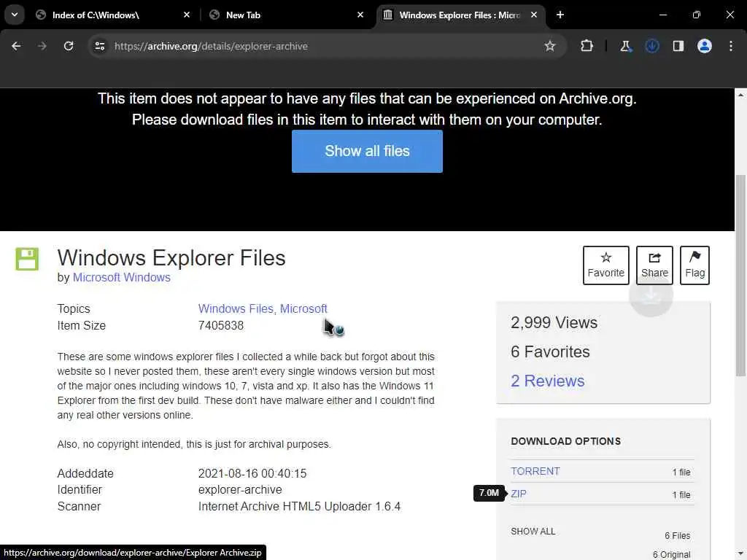Switch to the Index of C:\Windows\ tab
The image size is (747, 560).
[113, 15]
